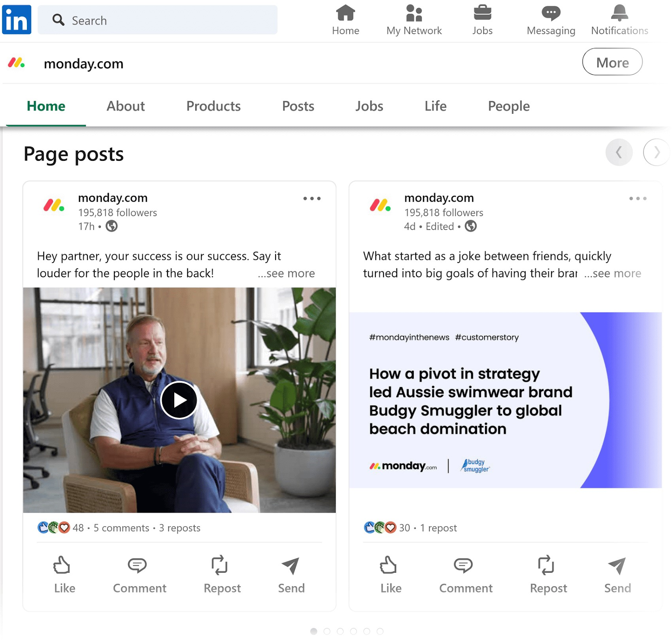Screen dimensions: 672x640
Task: Select the fourth carousel page dot
Action: [x=353, y=631]
